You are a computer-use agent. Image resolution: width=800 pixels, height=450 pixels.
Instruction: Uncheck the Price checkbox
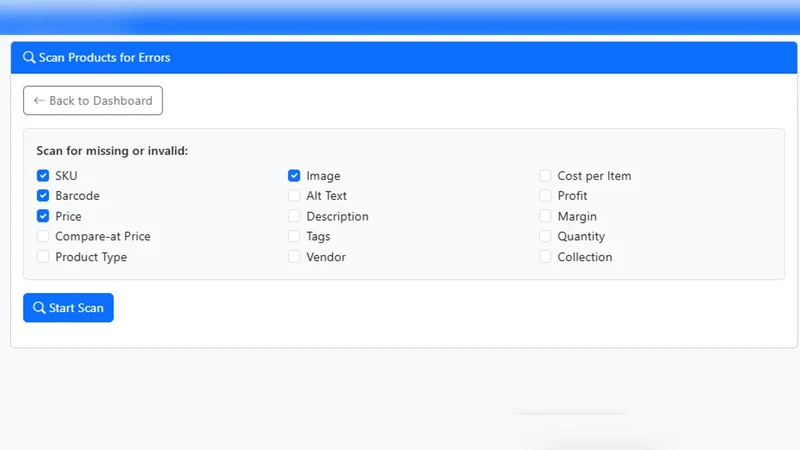point(43,216)
